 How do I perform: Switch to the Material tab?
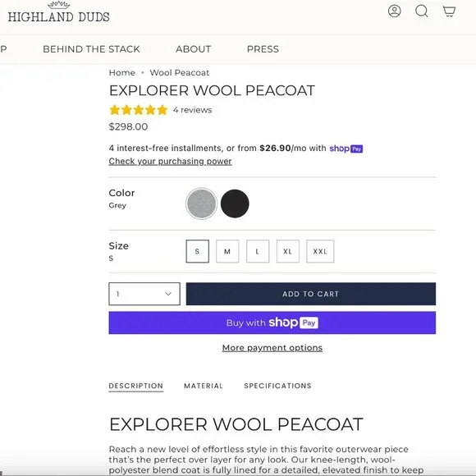pos(204,386)
